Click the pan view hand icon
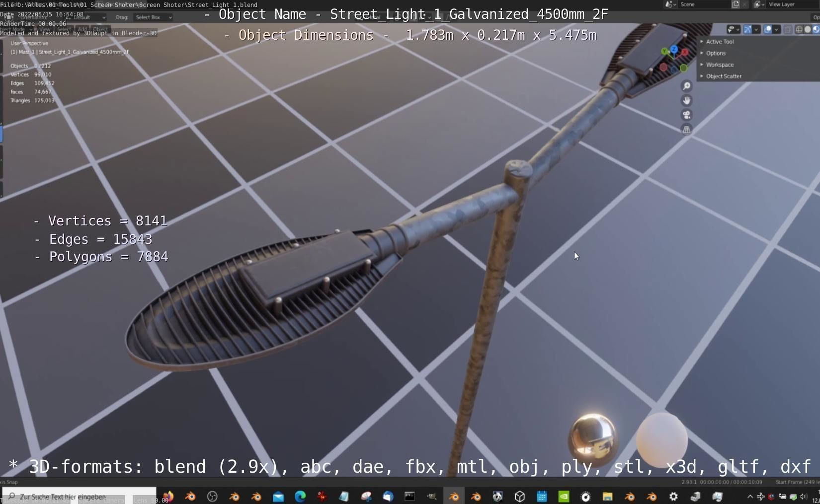This screenshot has width=820, height=504. coord(686,100)
